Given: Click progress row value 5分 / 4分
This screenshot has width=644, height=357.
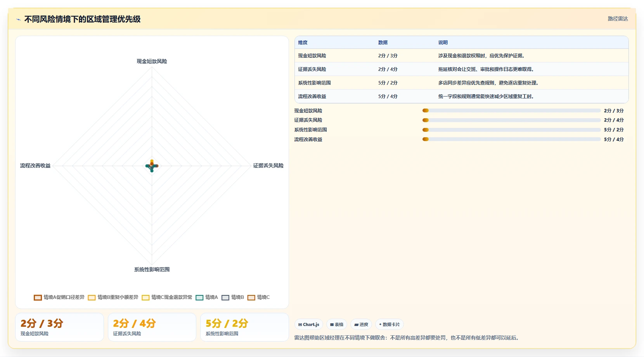Looking at the screenshot, I should [614, 140].
